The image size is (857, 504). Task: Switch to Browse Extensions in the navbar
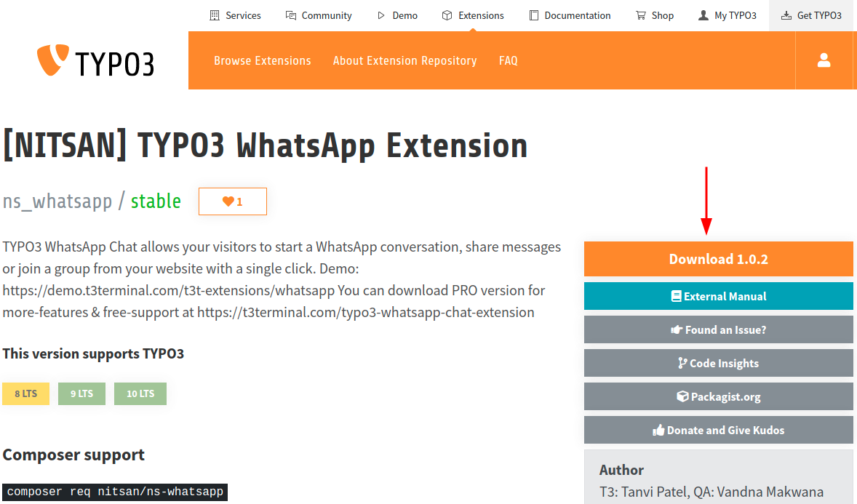coord(262,60)
